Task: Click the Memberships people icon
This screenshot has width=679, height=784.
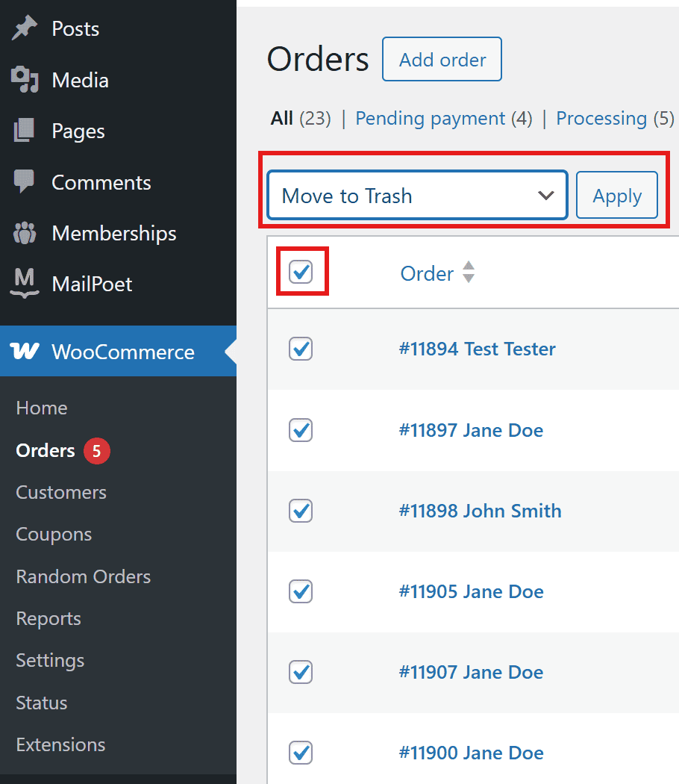Action: (25, 233)
